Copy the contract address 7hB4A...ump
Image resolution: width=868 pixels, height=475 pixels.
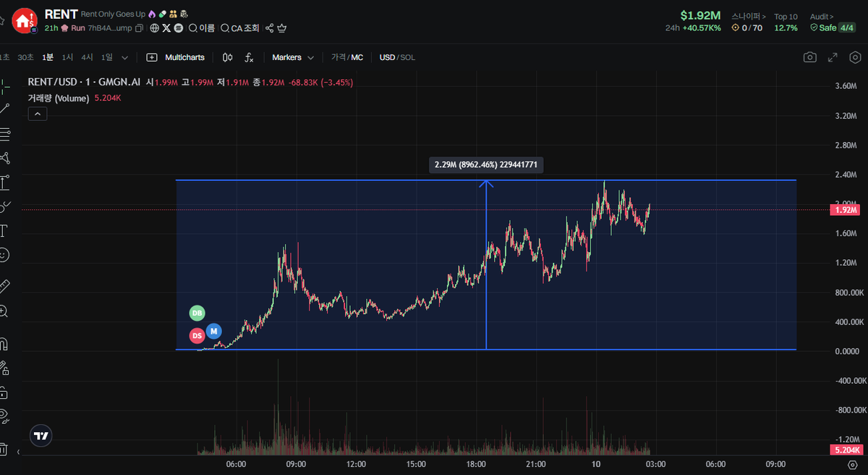coord(139,28)
